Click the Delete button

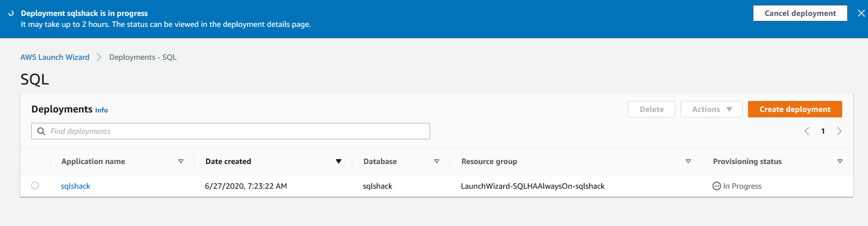652,109
